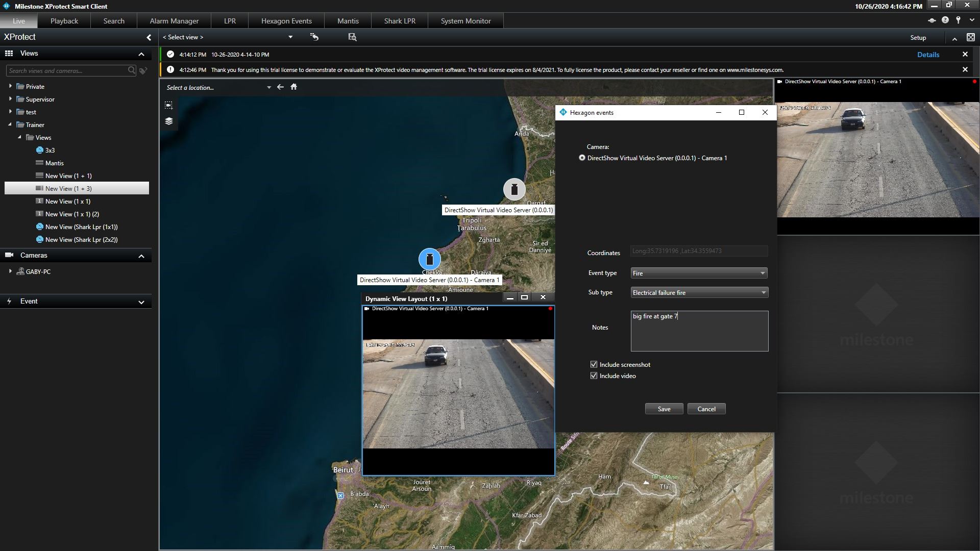Open the LPR tab
The height and width of the screenshot is (551, 980).
pyautogui.click(x=230, y=21)
